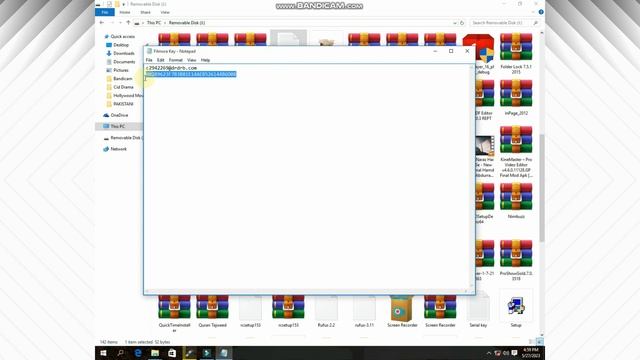The height and width of the screenshot is (360, 640).
Task: Select the Setup installer file
Action: coord(516,309)
